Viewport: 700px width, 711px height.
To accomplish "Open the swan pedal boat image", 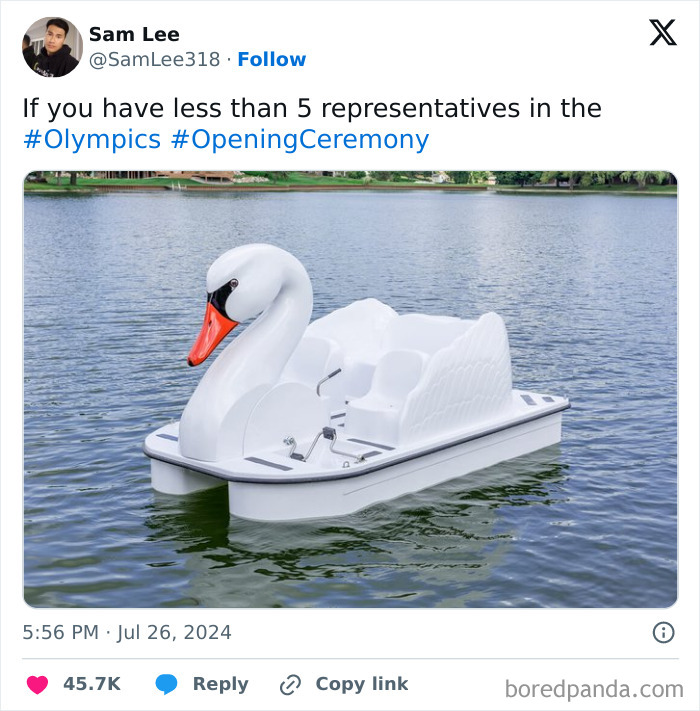I will pyautogui.click(x=350, y=389).
